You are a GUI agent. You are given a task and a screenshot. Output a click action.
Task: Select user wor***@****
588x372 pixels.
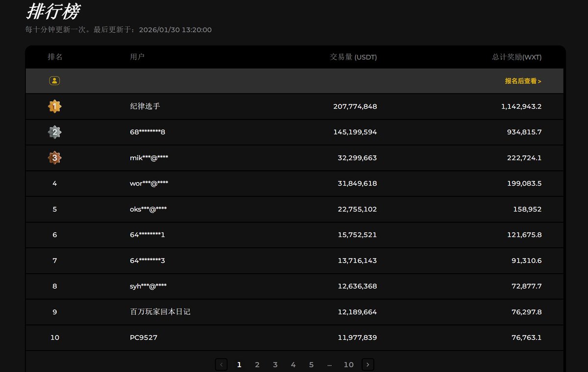[x=149, y=184]
